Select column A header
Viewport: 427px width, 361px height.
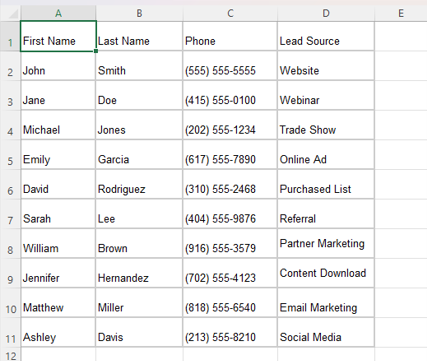(58, 13)
